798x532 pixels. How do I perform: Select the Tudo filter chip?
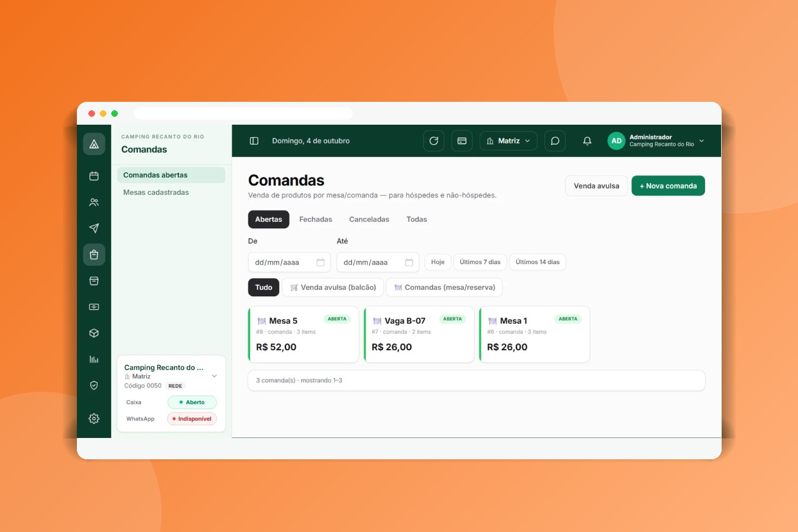click(263, 287)
